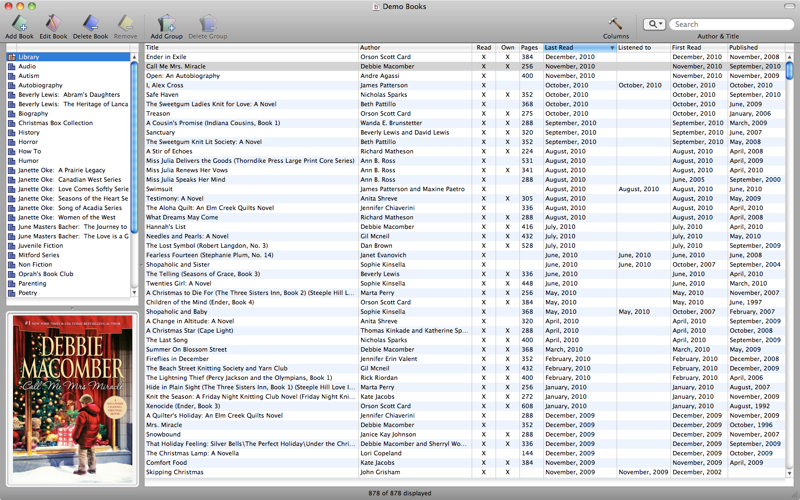Select the Autobiography group icon

[x=12, y=85]
